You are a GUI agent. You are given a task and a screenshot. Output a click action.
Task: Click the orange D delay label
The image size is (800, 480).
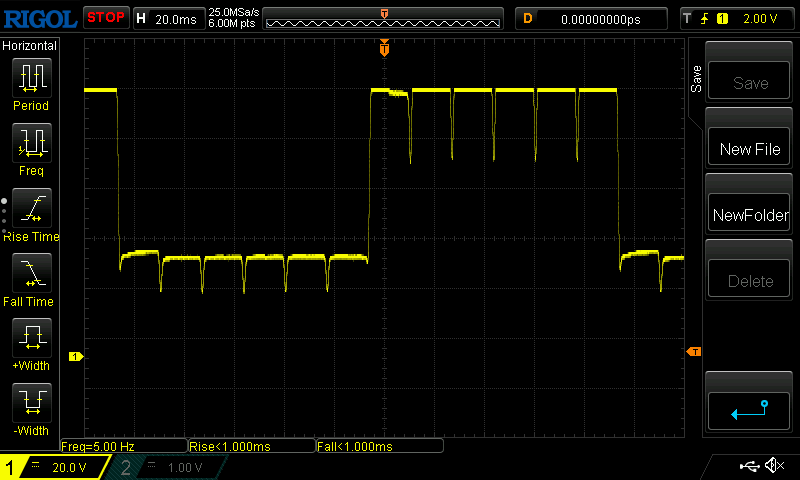tap(528, 19)
